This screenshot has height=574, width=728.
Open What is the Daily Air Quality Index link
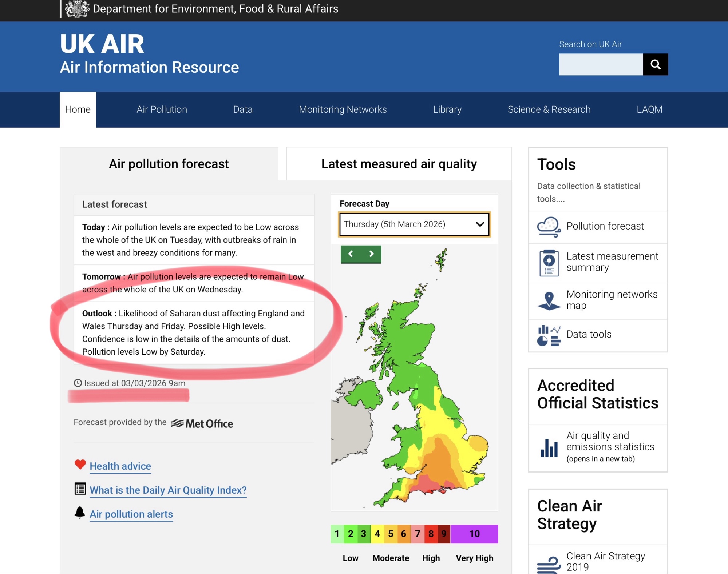[168, 490]
